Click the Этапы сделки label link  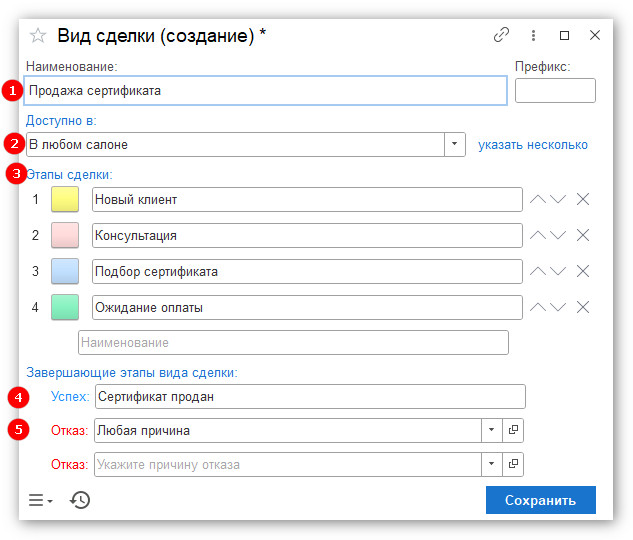click(x=69, y=174)
